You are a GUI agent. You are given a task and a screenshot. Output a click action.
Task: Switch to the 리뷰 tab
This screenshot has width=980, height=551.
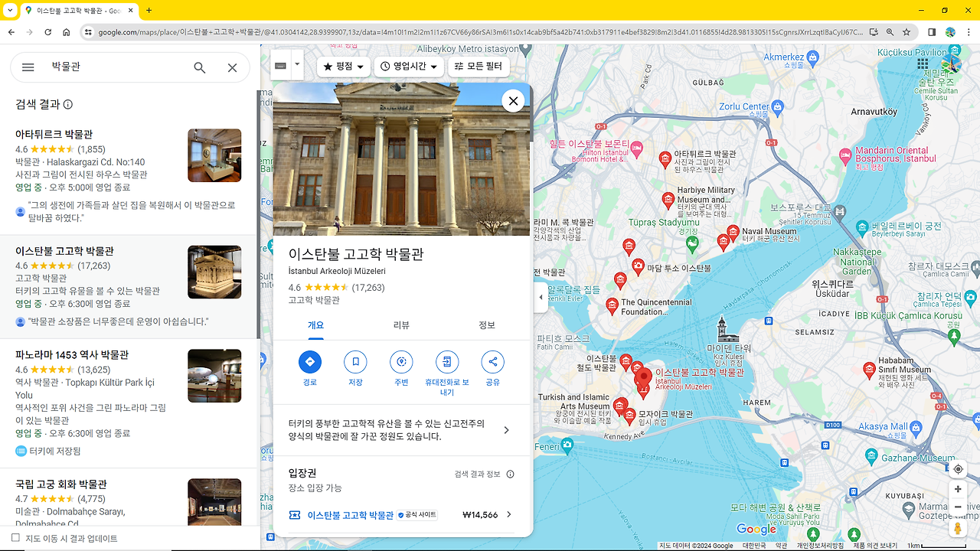(401, 325)
